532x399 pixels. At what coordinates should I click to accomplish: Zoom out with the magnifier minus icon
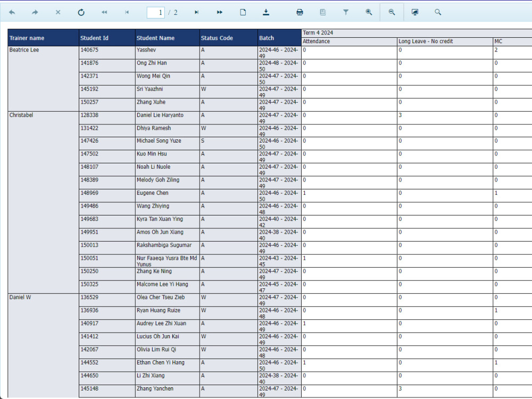click(392, 12)
